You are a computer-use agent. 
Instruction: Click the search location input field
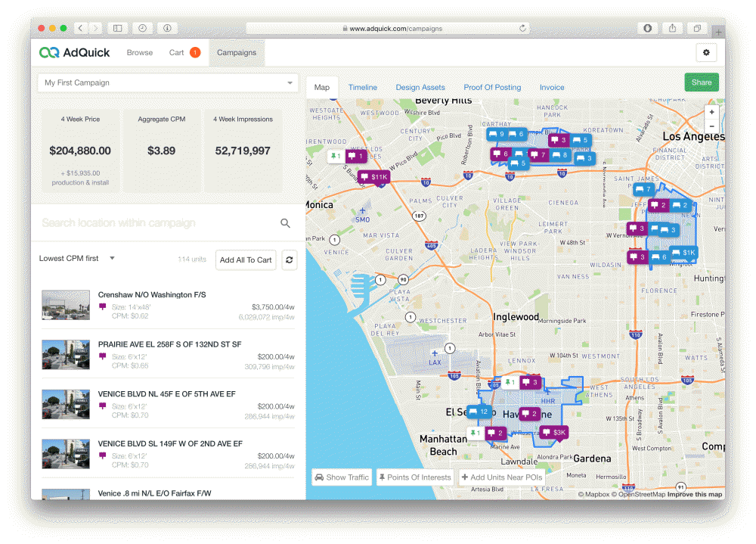155,223
